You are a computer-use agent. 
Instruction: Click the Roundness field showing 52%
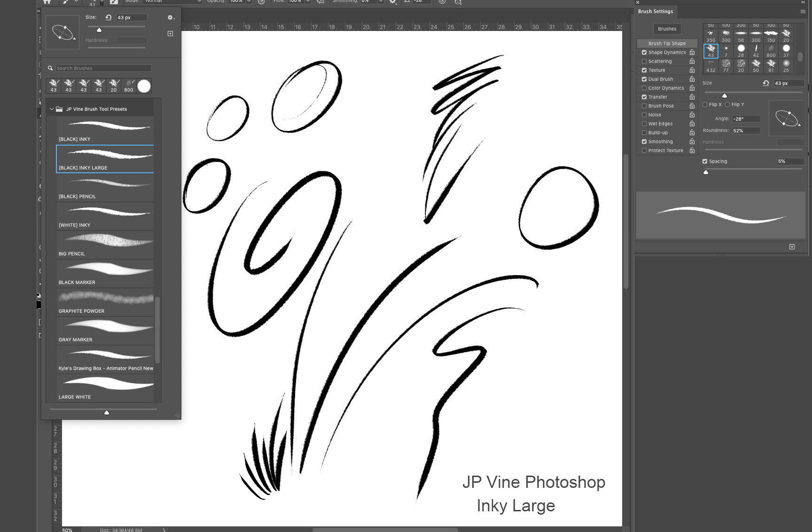[x=746, y=131]
